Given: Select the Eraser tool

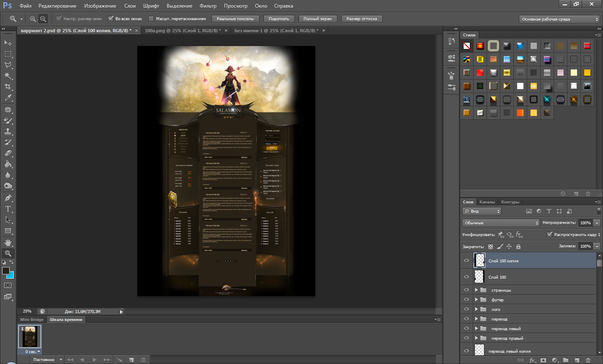Looking at the screenshot, I should (8, 153).
